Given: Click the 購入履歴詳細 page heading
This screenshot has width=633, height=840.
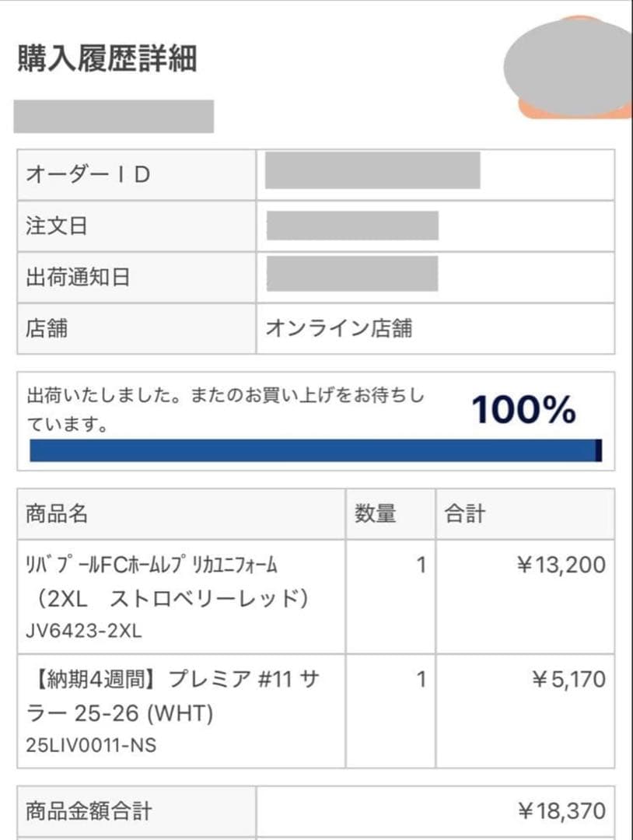Looking at the screenshot, I should click(107, 58).
